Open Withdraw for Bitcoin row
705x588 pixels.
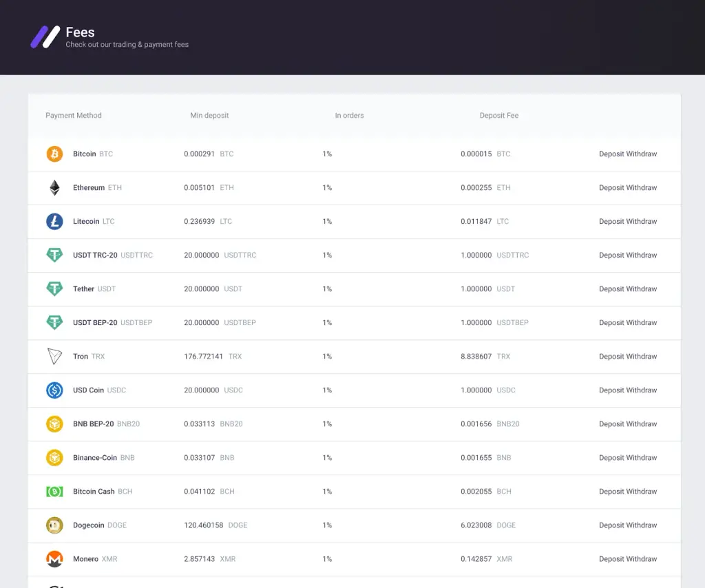[641, 154]
